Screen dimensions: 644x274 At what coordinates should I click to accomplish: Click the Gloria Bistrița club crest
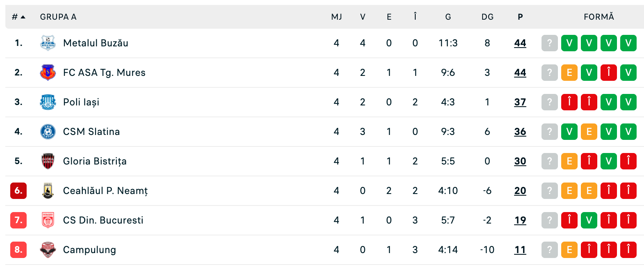click(48, 161)
